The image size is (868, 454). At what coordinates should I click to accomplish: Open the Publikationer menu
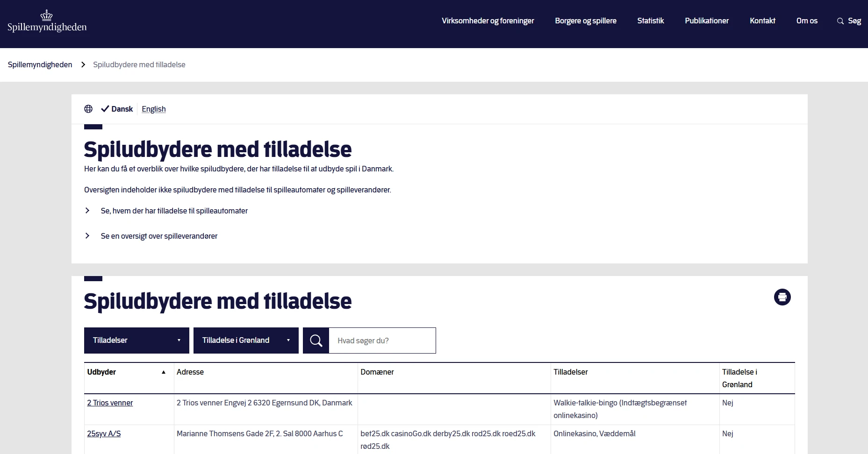coord(707,21)
